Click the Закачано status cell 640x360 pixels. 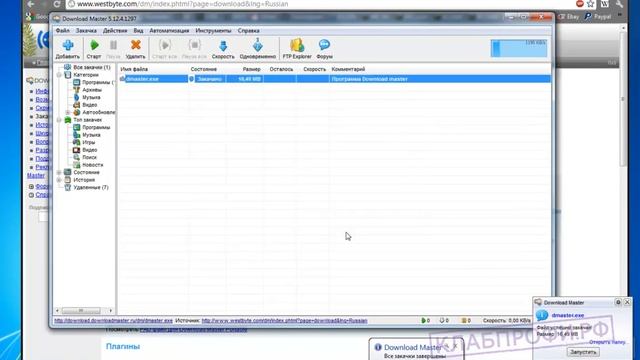pos(208,79)
